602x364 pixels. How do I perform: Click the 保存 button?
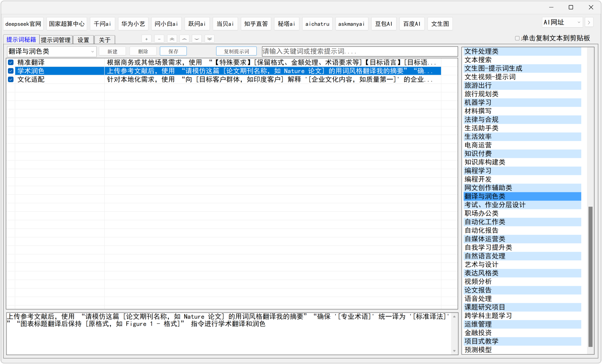click(173, 51)
